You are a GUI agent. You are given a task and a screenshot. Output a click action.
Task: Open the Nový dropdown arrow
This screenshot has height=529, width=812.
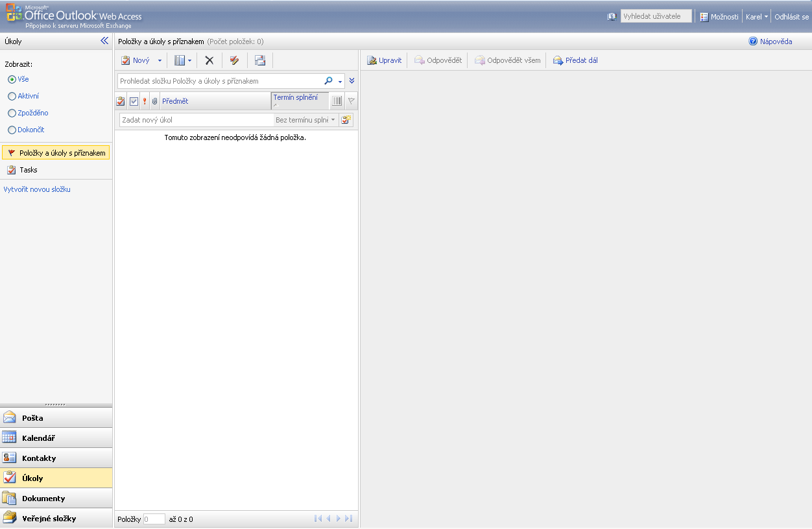[160, 60]
